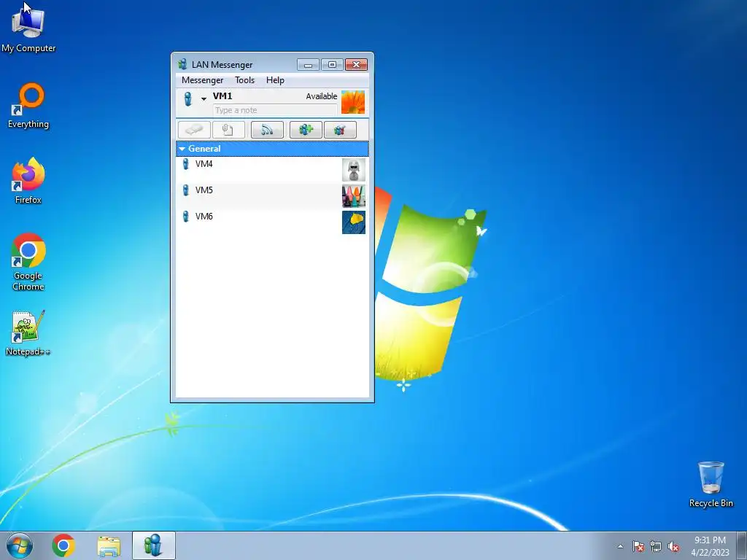Select the Recycle Bin desktop icon

pos(711,484)
